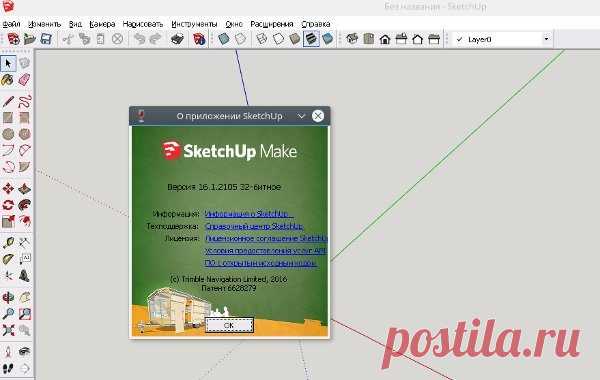
Task: Toggle Back Edges style
Action: tap(240, 39)
